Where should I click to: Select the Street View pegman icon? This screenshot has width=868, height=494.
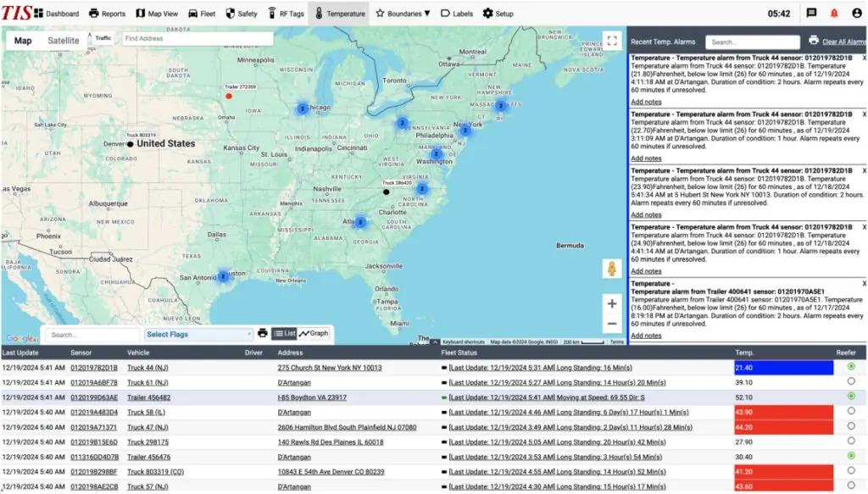[612, 269]
